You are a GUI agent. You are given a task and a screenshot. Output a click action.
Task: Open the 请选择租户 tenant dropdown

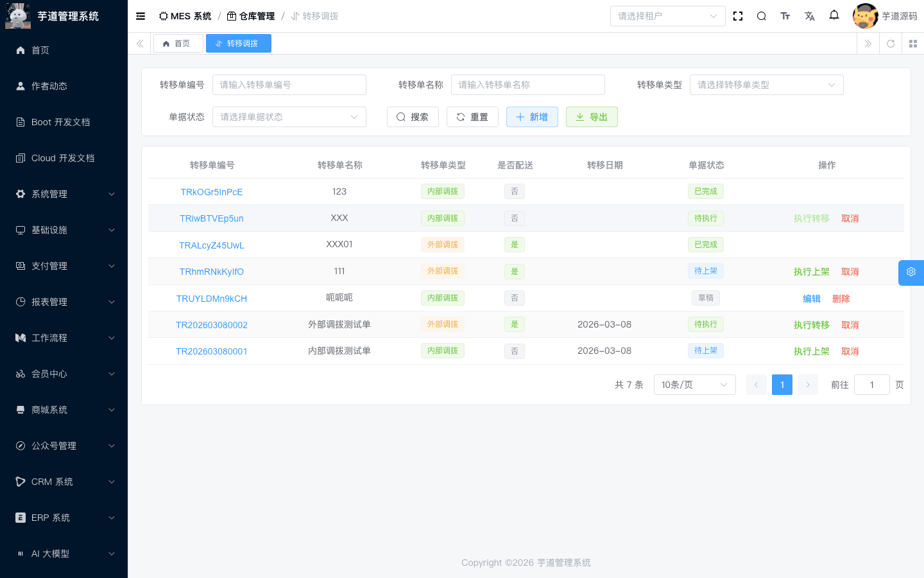[667, 15]
